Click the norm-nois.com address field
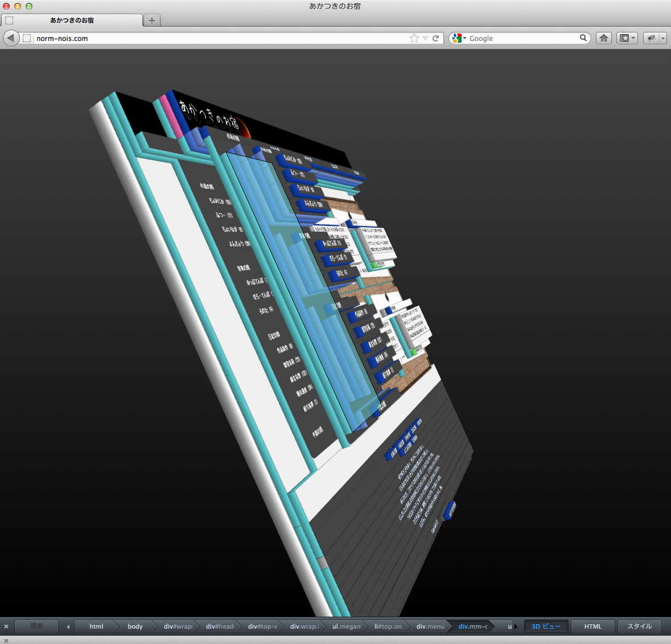The width and height of the screenshot is (671, 644). [216, 38]
